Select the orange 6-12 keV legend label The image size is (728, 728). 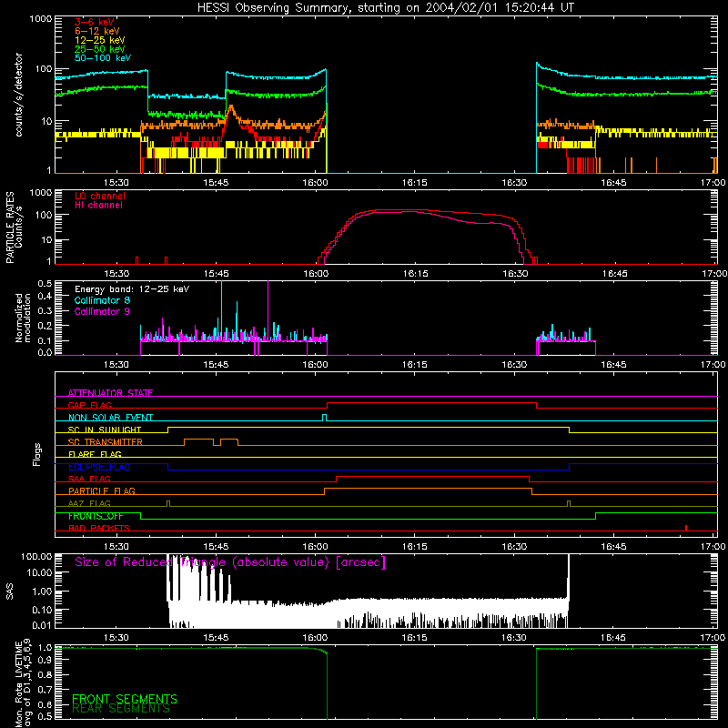point(97,31)
